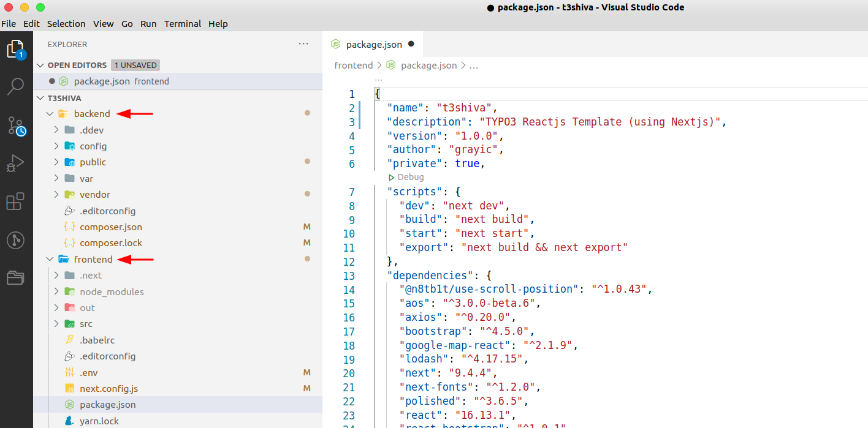
Task: Click the package.json icon in breadcrumb
Action: click(x=391, y=66)
